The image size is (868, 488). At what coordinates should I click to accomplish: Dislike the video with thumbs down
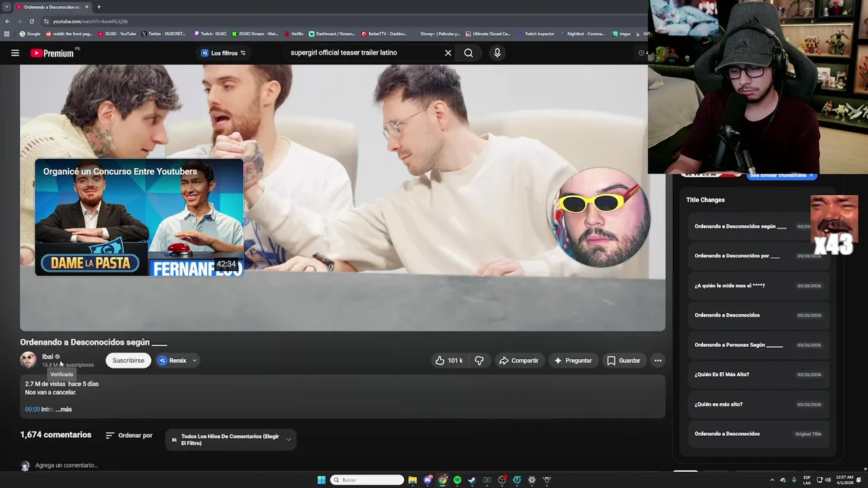click(x=479, y=361)
